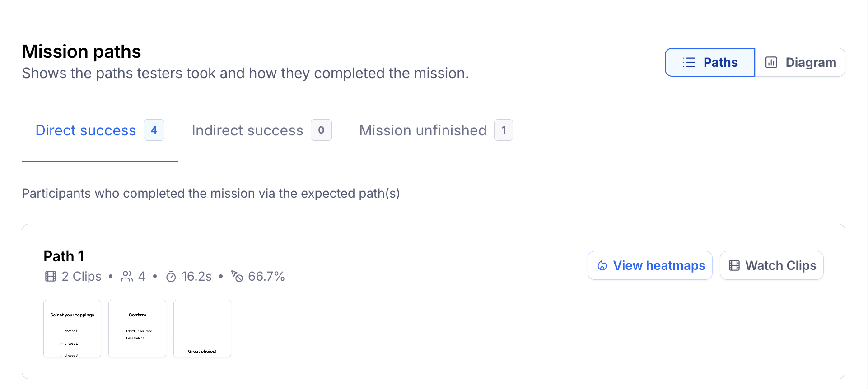Click the flame icon beside View heatmaps
The image size is (868, 389).
click(602, 265)
